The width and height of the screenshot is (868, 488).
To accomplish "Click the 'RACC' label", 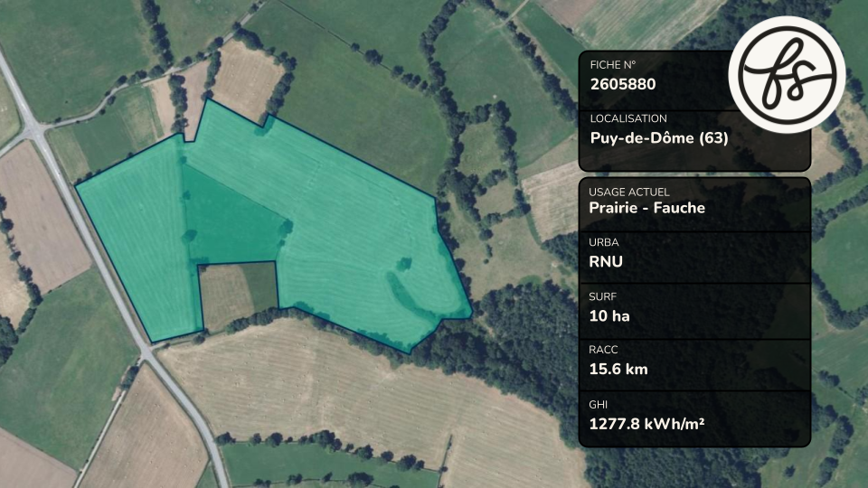I will (x=603, y=350).
